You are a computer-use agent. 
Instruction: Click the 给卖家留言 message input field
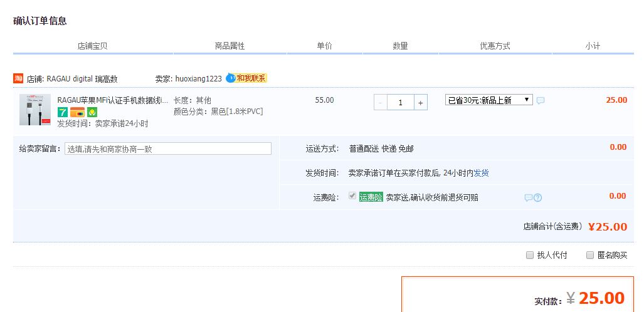[x=168, y=148]
